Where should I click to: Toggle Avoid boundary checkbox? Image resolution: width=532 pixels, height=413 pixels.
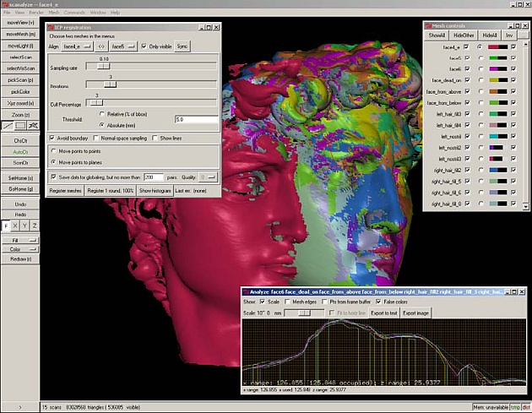click(x=52, y=139)
